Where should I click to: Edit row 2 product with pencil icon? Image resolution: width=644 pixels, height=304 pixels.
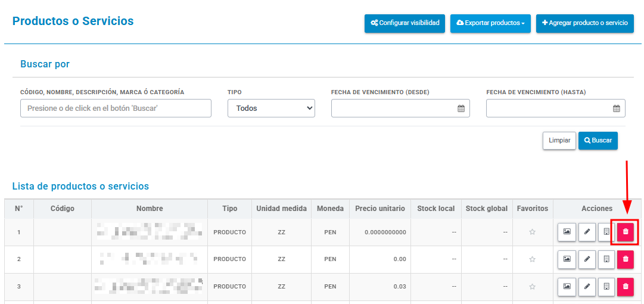(x=587, y=259)
